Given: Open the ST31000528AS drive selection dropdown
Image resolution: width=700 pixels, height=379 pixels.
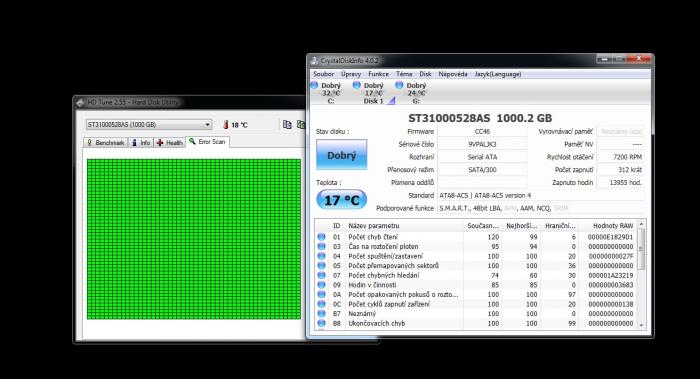Looking at the screenshot, I should pyautogui.click(x=149, y=125).
